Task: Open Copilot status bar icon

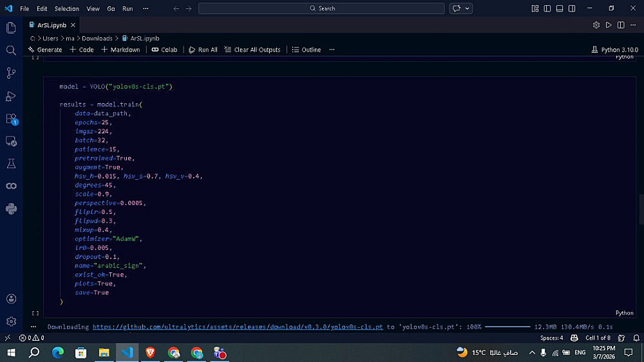Action: pos(574,338)
